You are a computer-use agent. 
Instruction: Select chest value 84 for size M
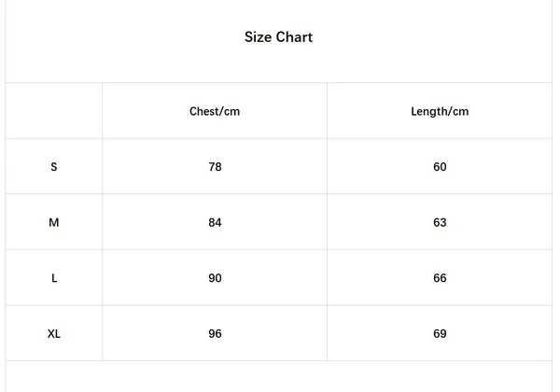(215, 222)
